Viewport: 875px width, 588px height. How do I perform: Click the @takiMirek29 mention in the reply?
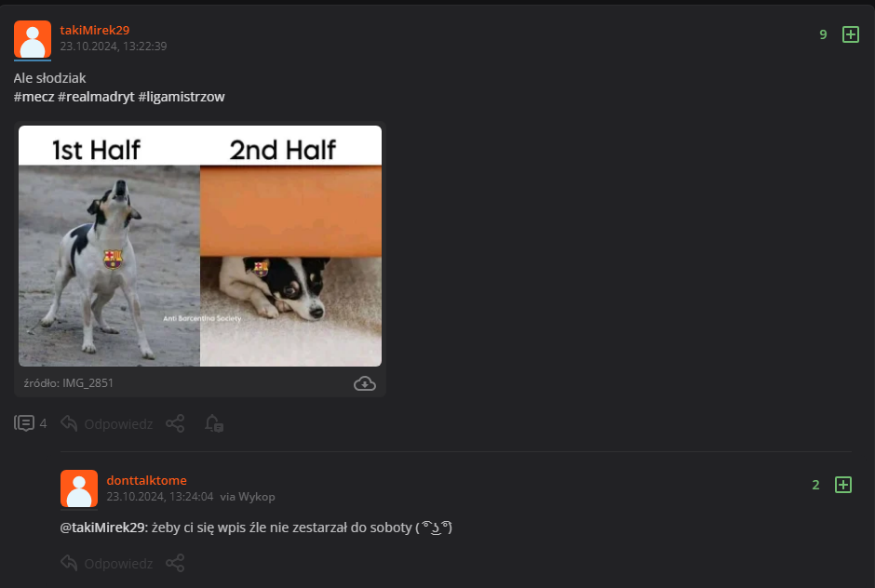pyautogui.click(x=104, y=528)
